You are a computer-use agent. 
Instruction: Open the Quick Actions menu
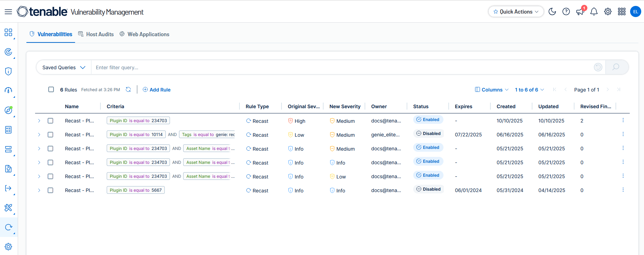click(x=516, y=11)
